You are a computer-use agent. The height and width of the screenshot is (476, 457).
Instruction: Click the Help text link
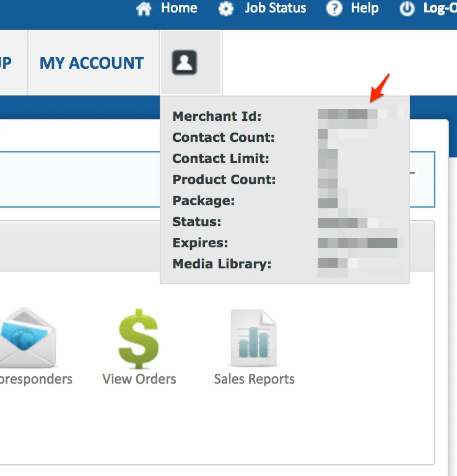click(x=365, y=8)
